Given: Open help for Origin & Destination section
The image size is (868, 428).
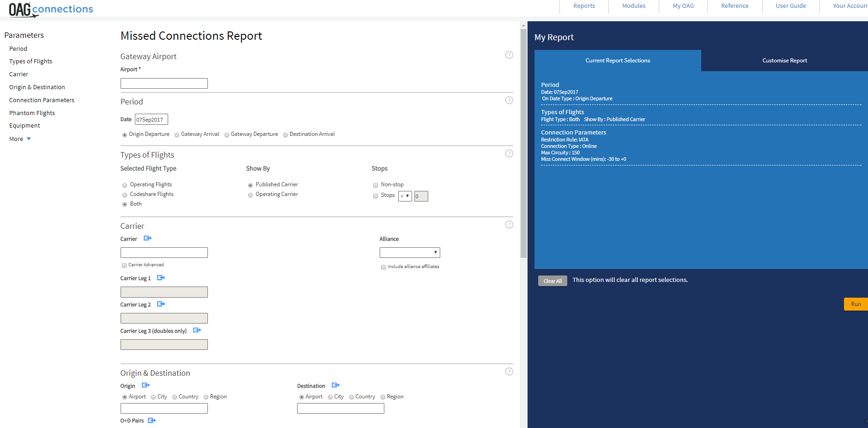Looking at the screenshot, I should (509, 372).
